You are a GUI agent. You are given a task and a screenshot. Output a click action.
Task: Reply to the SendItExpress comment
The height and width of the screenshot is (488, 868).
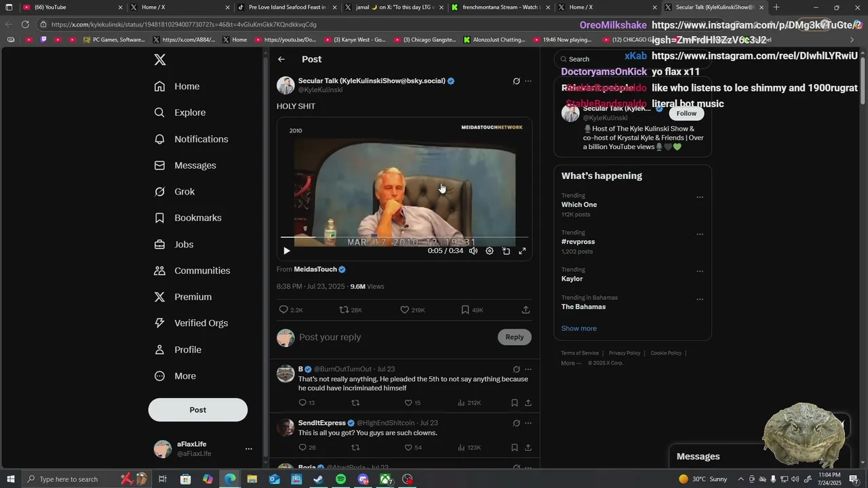click(307, 447)
